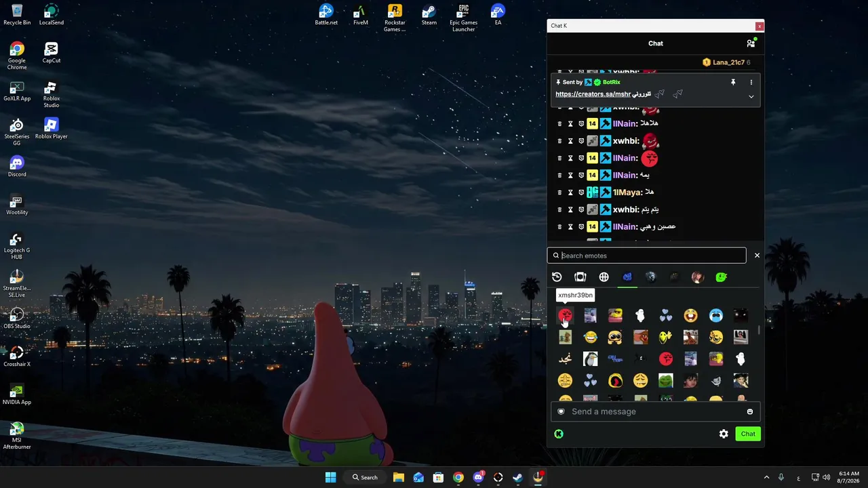This screenshot has height=488, width=868.
Task: Open pinned message three-dot menu
Action: click(x=751, y=82)
